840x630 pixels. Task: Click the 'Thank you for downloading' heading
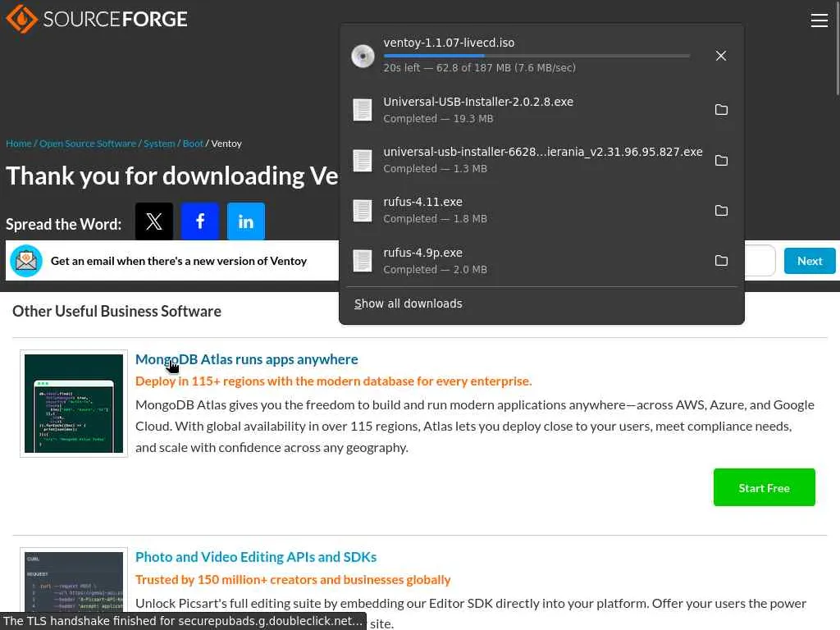[x=172, y=176]
